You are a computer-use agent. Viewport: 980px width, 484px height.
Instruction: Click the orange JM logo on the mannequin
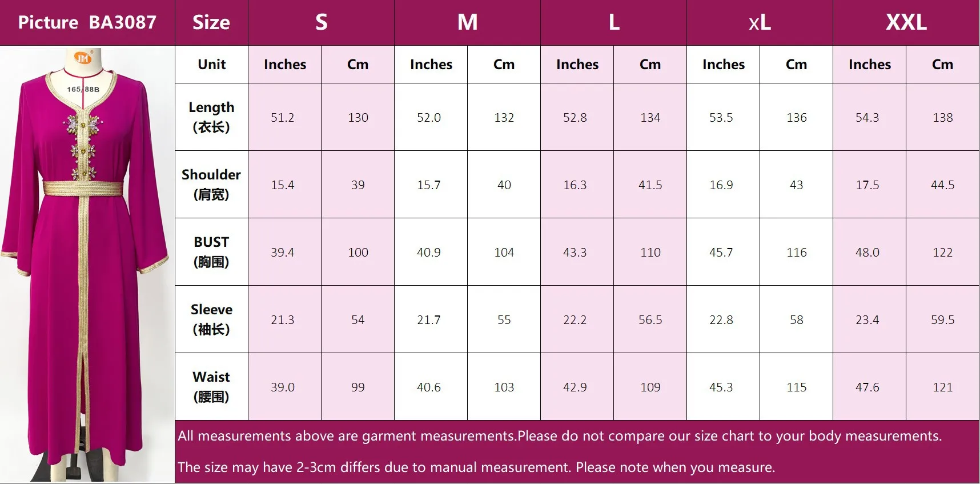(83, 58)
